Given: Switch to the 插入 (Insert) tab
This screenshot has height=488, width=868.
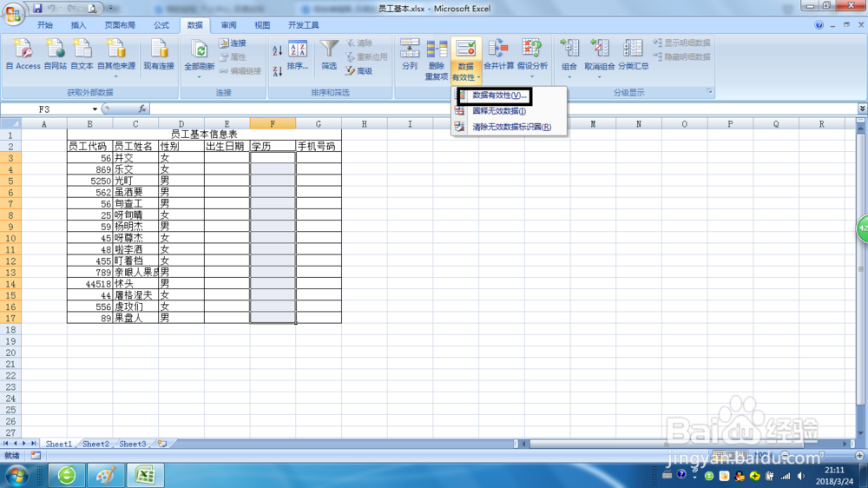Looking at the screenshot, I should 79,25.
